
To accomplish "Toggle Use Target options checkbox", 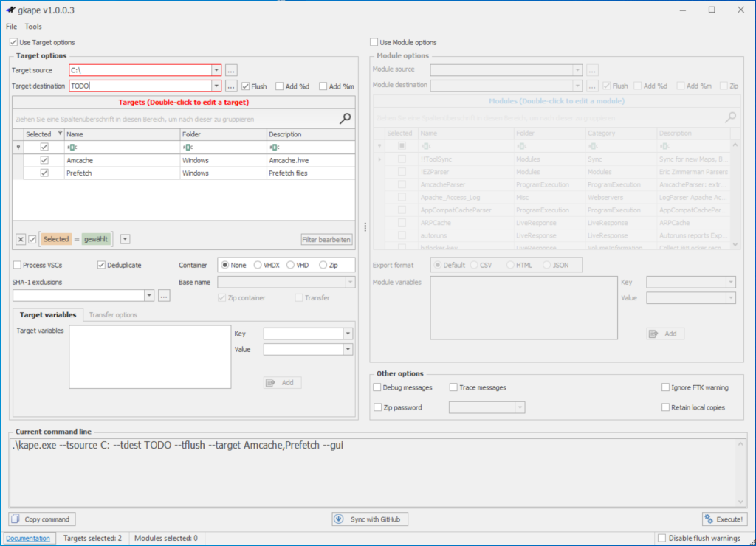I will [13, 42].
